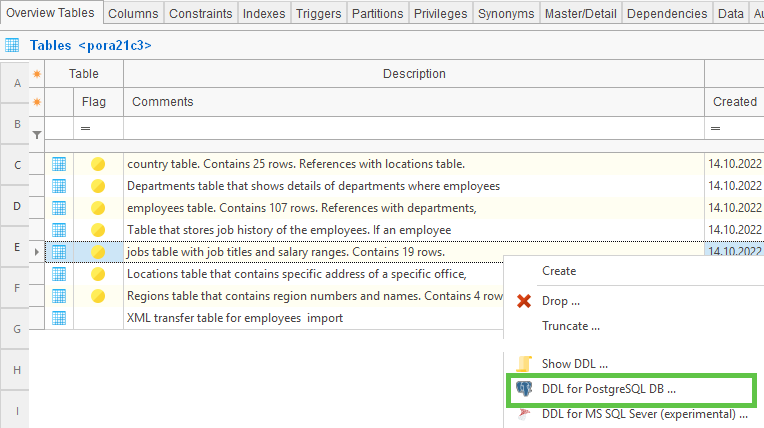Select 'Regions table that contains region numbers' comment
The image size is (764, 428).
[x=315, y=296]
